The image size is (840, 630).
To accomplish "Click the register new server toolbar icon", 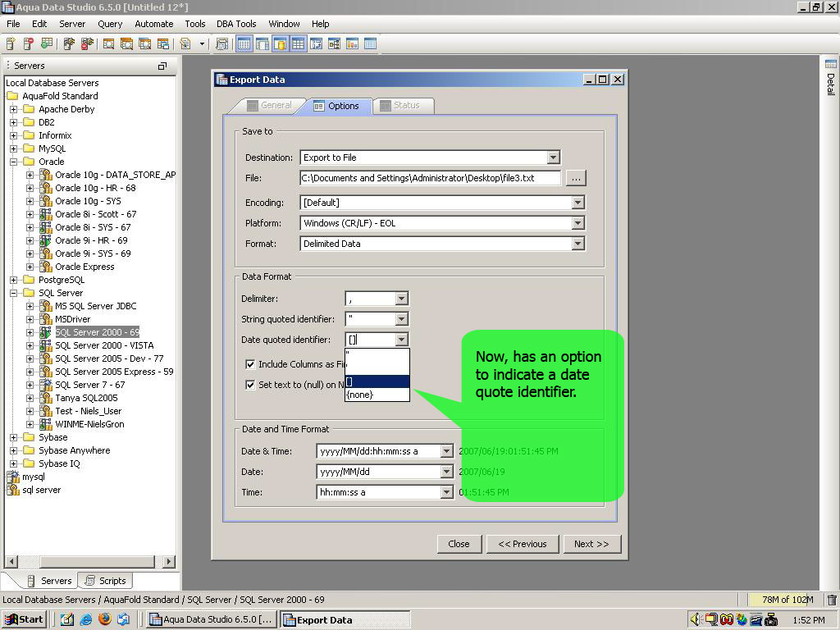I will tap(11, 44).
